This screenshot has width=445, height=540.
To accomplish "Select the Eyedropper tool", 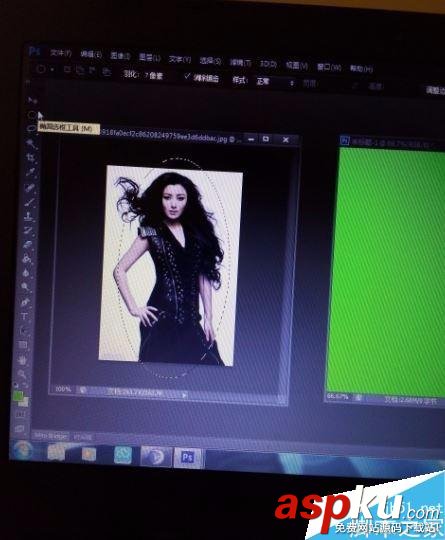I will [31, 172].
